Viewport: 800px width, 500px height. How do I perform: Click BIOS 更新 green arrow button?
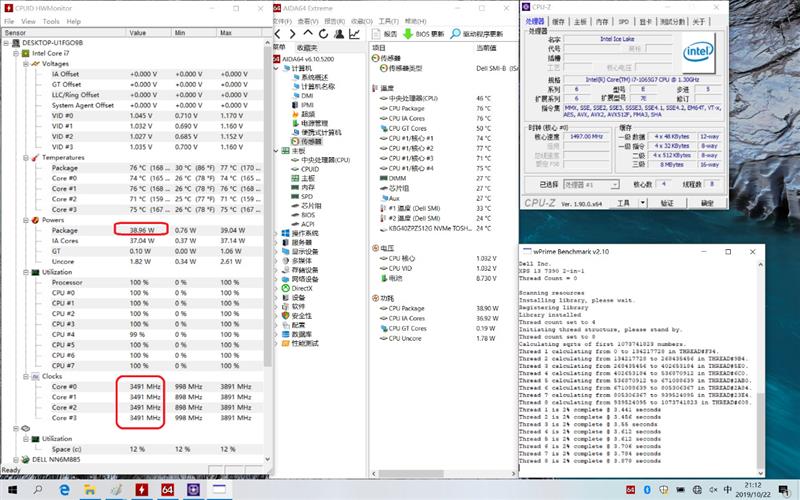[x=423, y=34]
